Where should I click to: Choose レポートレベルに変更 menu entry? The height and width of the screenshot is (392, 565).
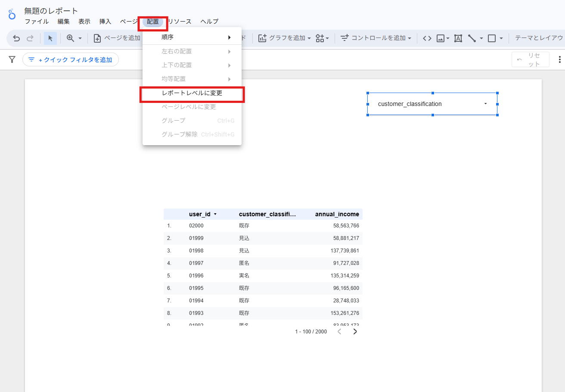coord(192,93)
